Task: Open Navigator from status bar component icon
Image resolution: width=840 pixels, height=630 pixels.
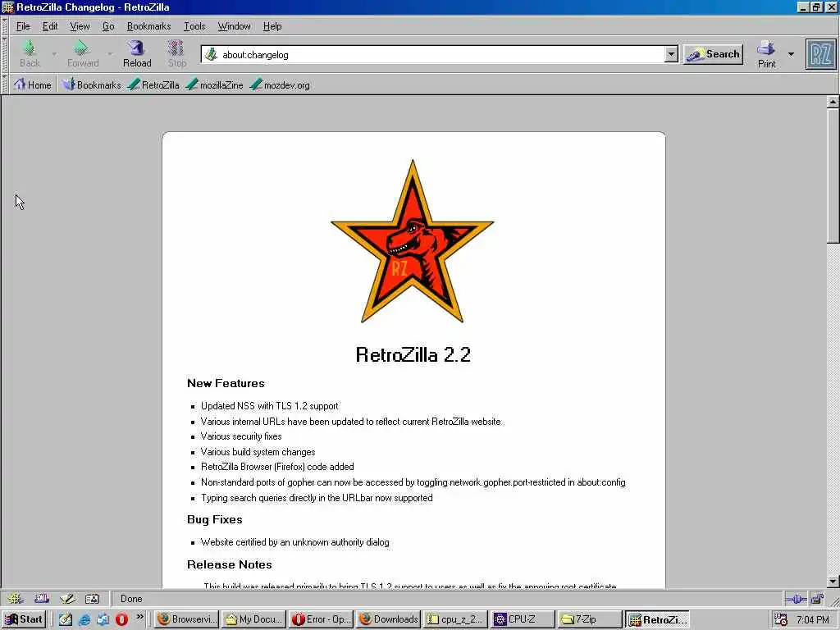Action: [15, 598]
